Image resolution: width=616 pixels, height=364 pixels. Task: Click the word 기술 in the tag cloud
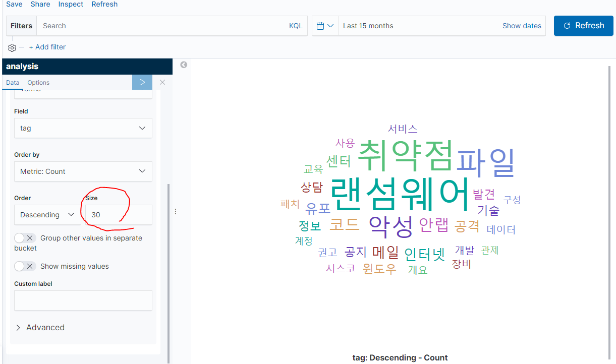click(x=488, y=210)
